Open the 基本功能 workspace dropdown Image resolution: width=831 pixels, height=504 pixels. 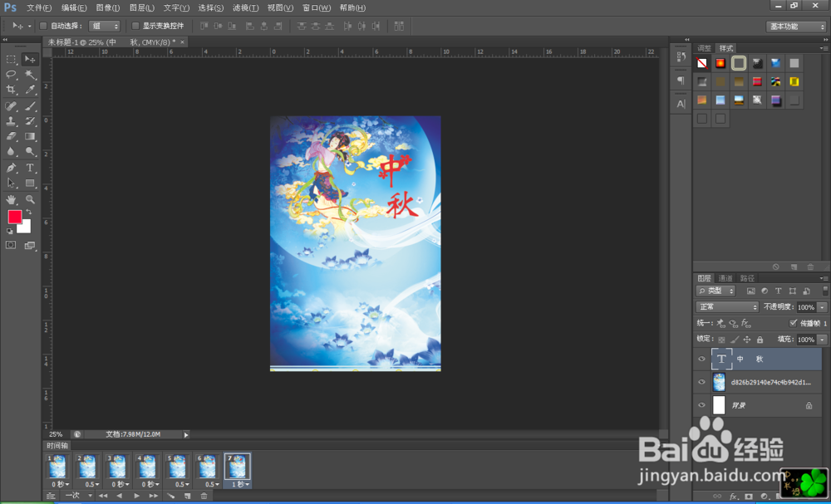pyautogui.click(x=797, y=27)
